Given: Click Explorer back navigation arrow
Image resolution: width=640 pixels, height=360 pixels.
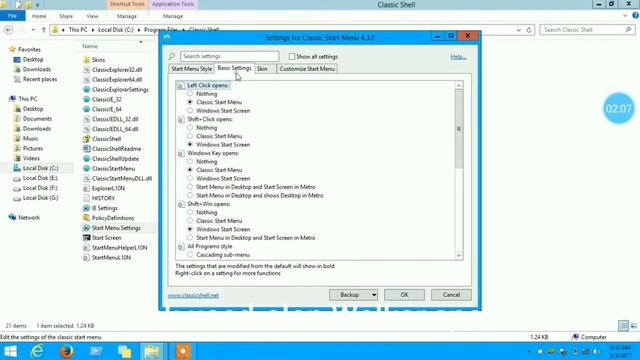Looking at the screenshot, I should [9, 30].
